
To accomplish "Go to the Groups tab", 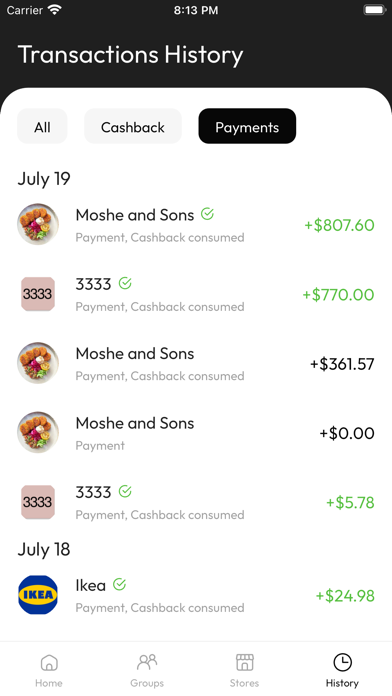I will (x=147, y=670).
